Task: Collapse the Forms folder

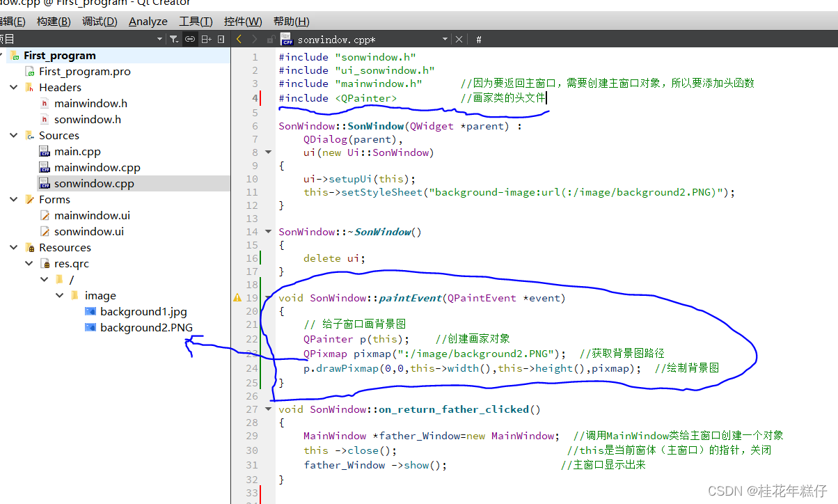Action: pyautogui.click(x=13, y=200)
